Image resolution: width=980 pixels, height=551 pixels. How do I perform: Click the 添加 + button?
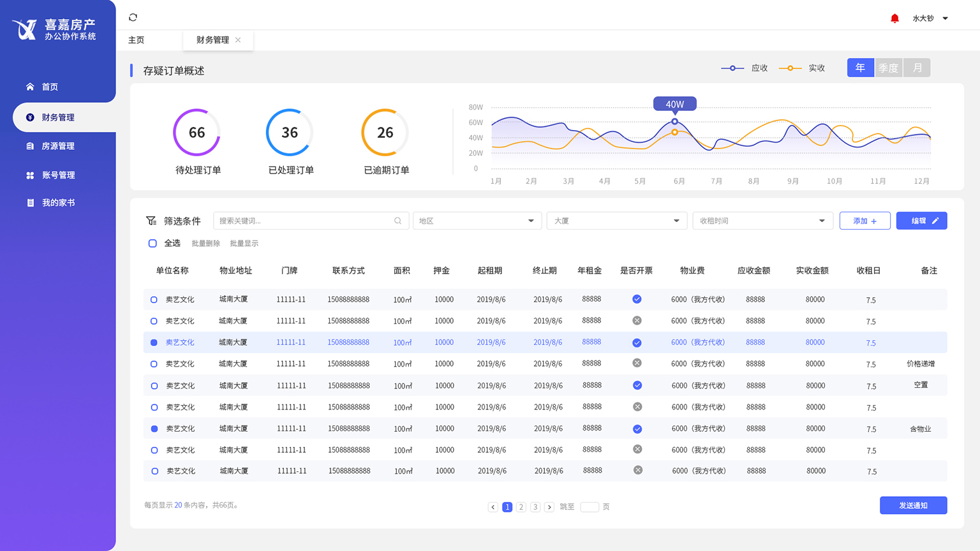865,221
